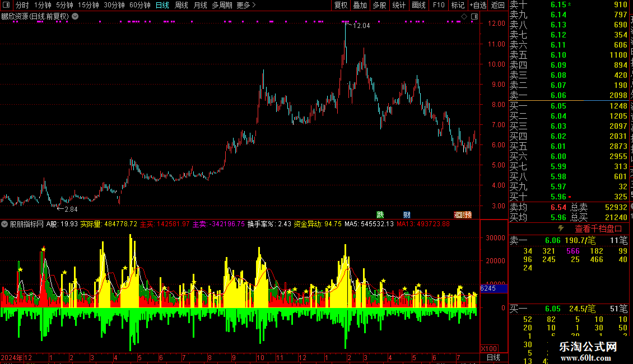Switch to 月线 monthly chart
Viewport: 633px width, 364px height.
point(200,5)
